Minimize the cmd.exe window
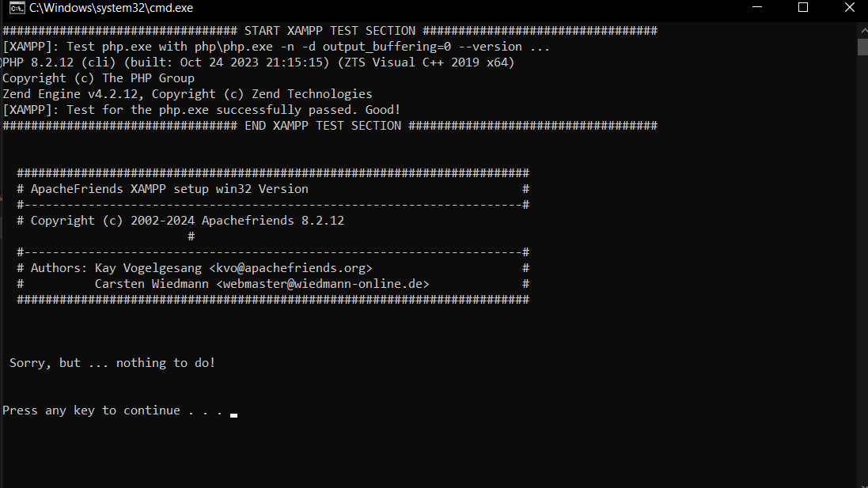This screenshot has height=488, width=868. click(x=757, y=8)
